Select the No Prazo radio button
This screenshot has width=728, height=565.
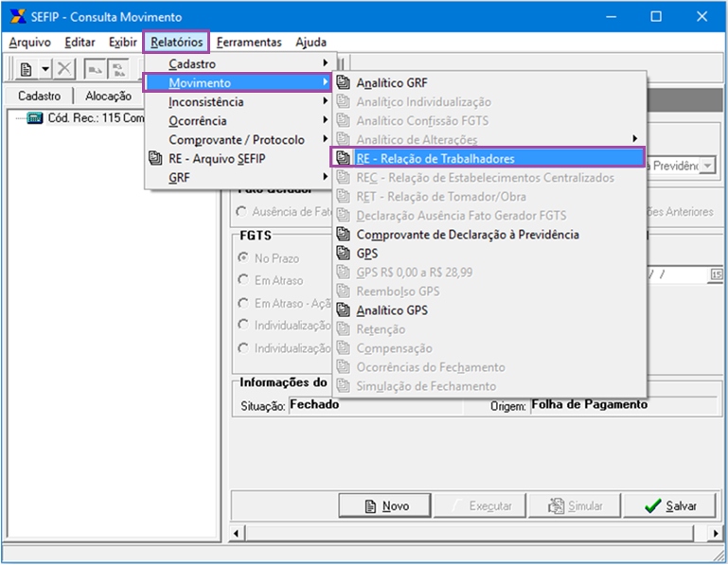[x=242, y=257]
